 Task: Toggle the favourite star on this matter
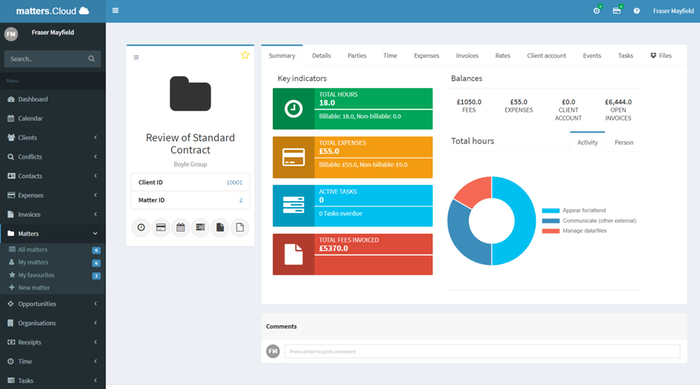click(x=245, y=55)
